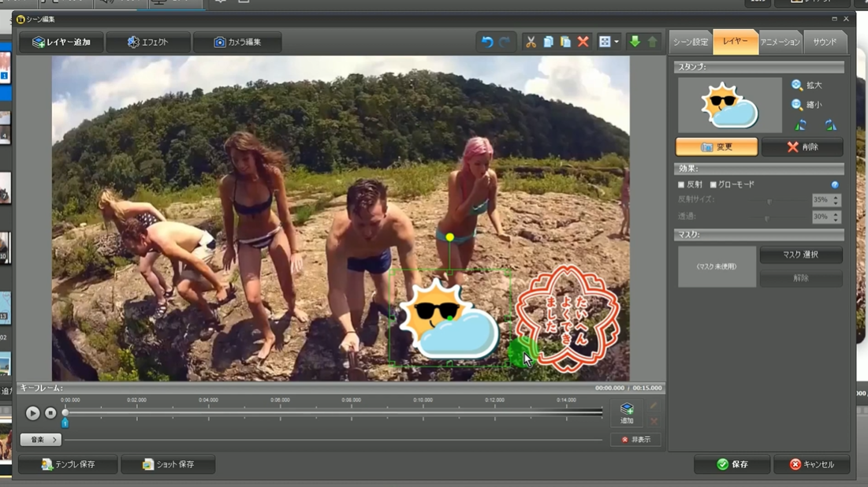The width and height of the screenshot is (868, 487).
Task: Move layer down with green arrow
Action: [635, 42]
